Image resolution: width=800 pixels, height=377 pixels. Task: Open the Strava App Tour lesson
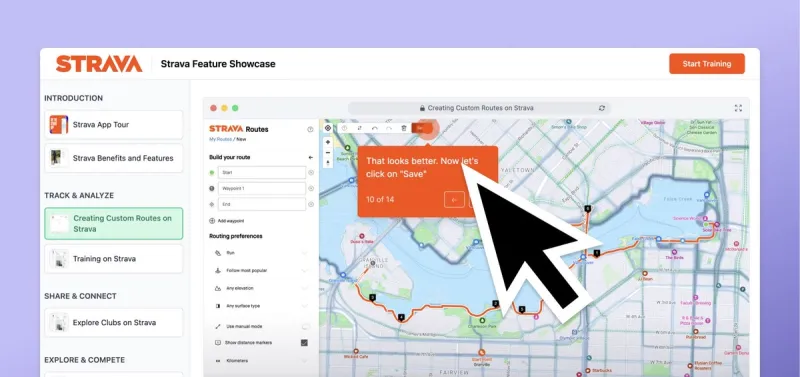[114, 124]
